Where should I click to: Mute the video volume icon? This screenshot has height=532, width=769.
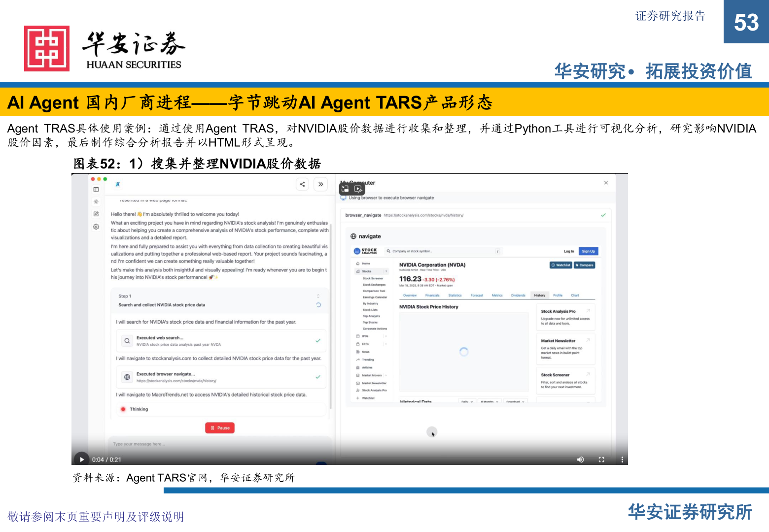point(580,460)
